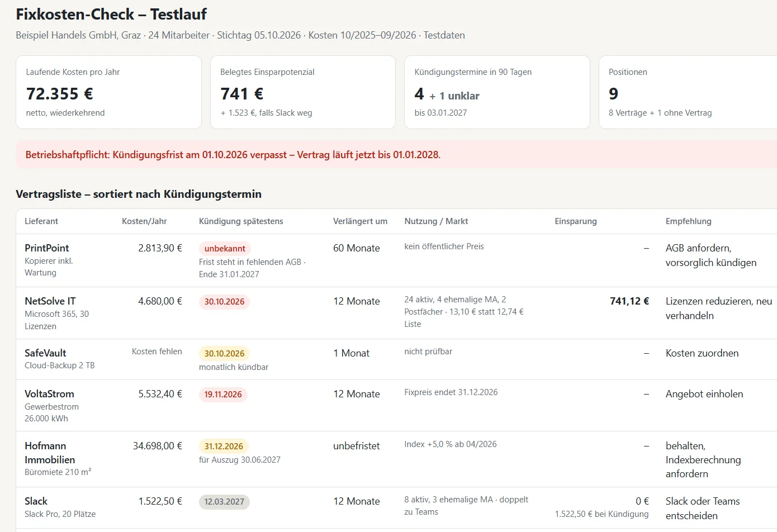Click the yellow "30.10.2026" badge in SafeVault row

224,354
